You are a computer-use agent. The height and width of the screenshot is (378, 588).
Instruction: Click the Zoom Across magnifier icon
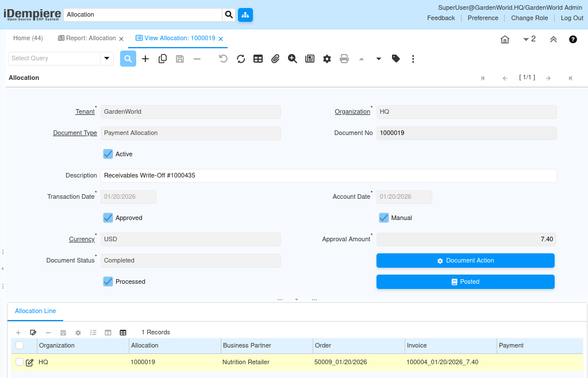[293, 59]
